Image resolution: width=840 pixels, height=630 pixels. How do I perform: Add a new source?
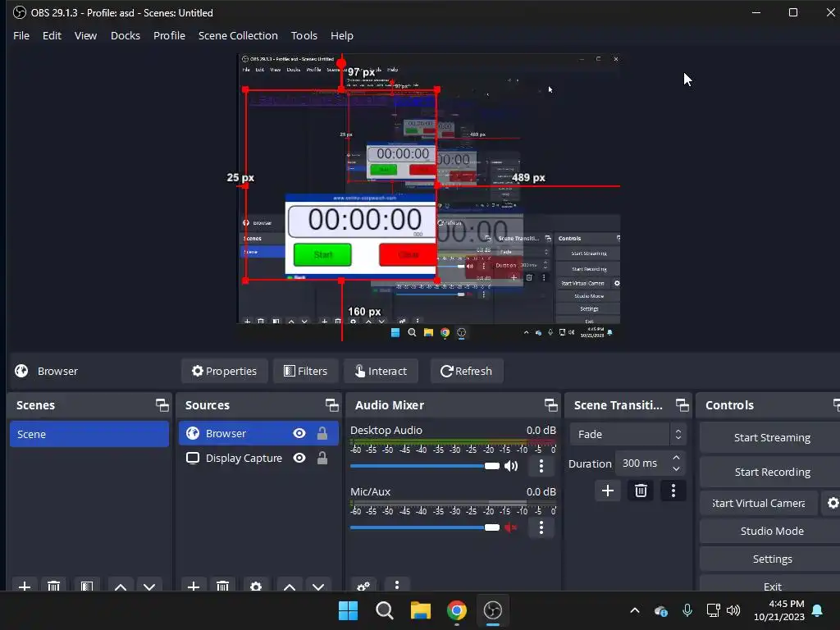194,586
